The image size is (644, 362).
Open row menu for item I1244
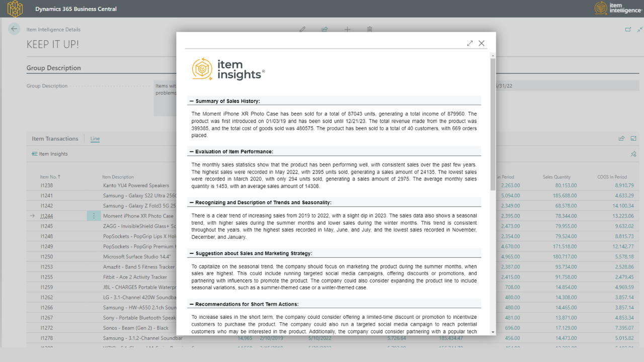(94, 216)
